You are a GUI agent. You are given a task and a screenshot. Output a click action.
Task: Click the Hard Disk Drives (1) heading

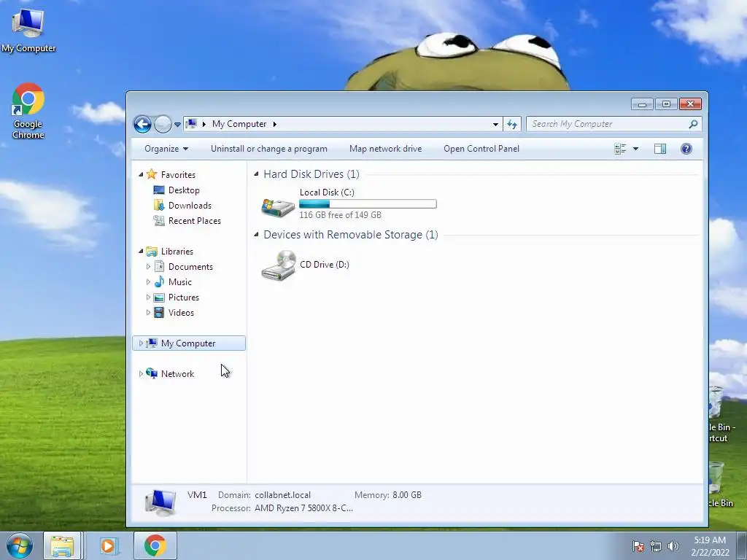coord(311,174)
